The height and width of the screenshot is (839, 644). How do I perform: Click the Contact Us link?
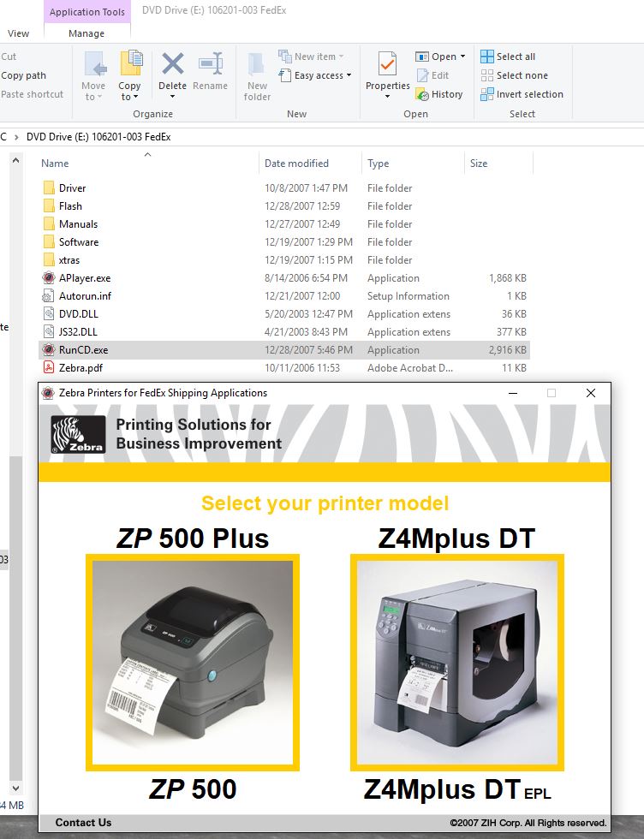click(83, 823)
